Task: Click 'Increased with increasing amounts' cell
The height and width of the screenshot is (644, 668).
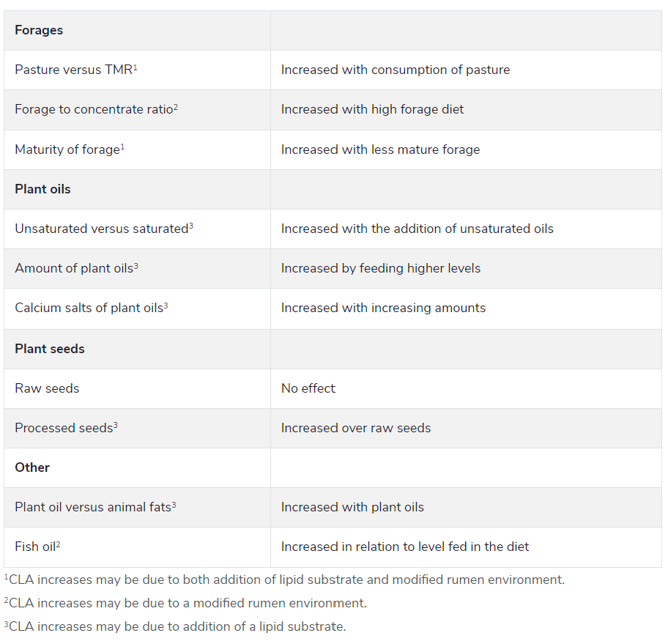Action: click(x=383, y=308)
